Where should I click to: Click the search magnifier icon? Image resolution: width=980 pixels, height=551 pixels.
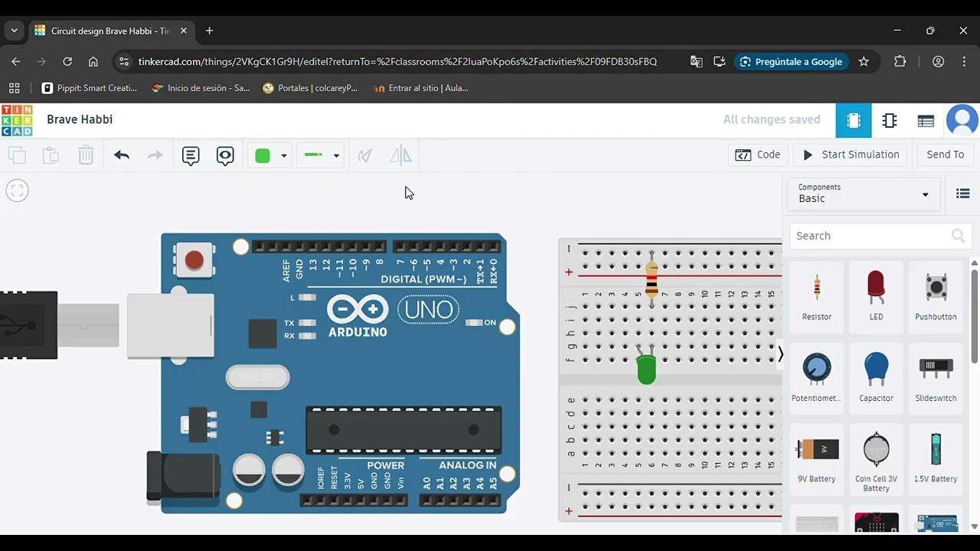pyautogui.click(x=959, y=236)
